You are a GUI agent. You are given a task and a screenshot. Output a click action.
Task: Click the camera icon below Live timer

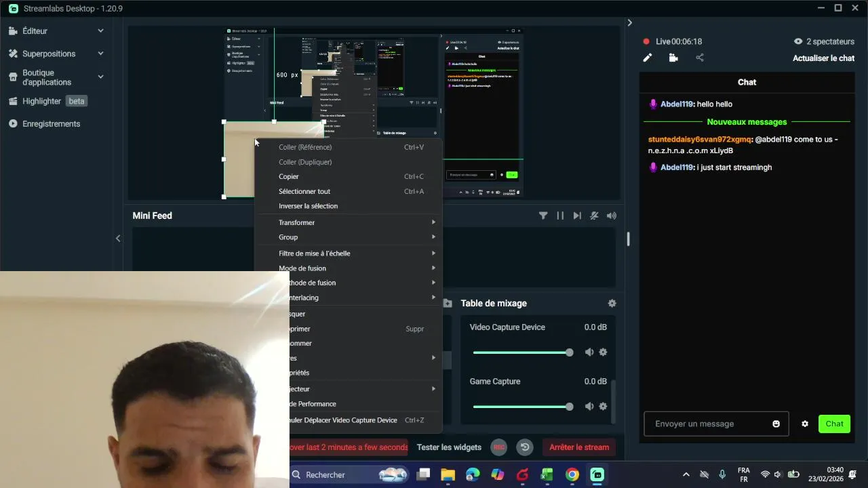pos(673,58)
